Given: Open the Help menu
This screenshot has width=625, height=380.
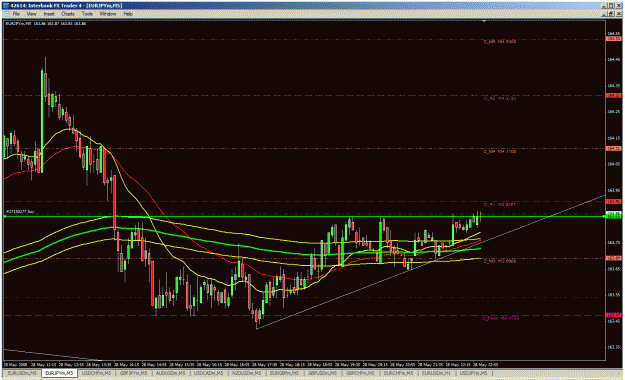Looking at the screenshot, I should 128,14.
